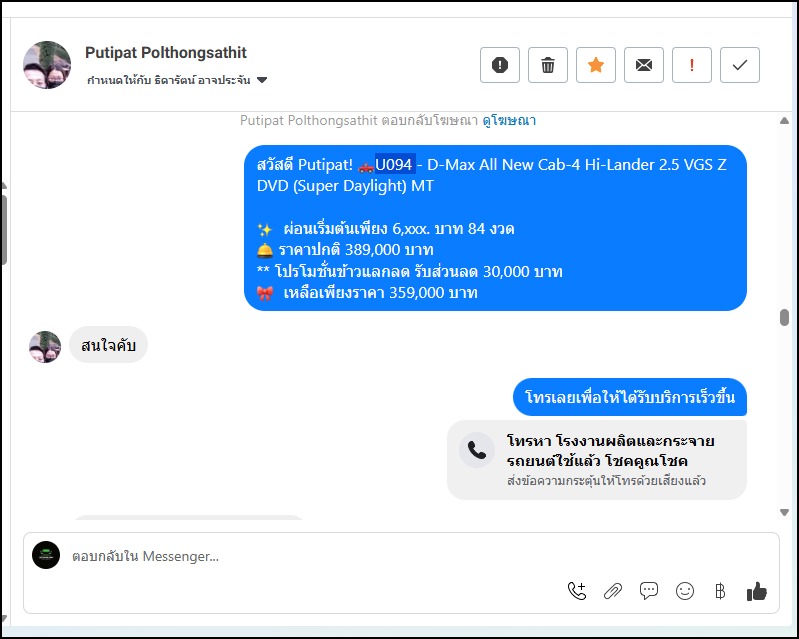This screenshot has width=799, height=639.
Task: Send a thumbs-up like
Action: (x=757, y=591)
